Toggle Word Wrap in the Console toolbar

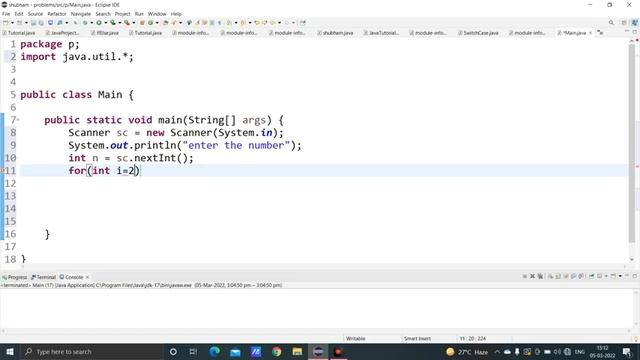(x=566, y=276)
